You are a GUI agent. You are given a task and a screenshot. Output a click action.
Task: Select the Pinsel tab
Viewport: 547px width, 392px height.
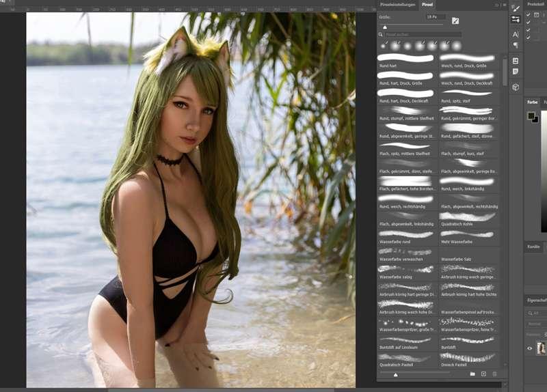tap(427, 5)
